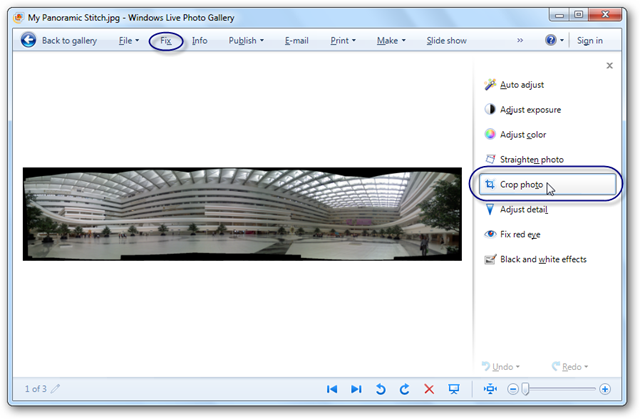640x419 pixels.
Task: Open Black and white effects
Action: [543, 259]
